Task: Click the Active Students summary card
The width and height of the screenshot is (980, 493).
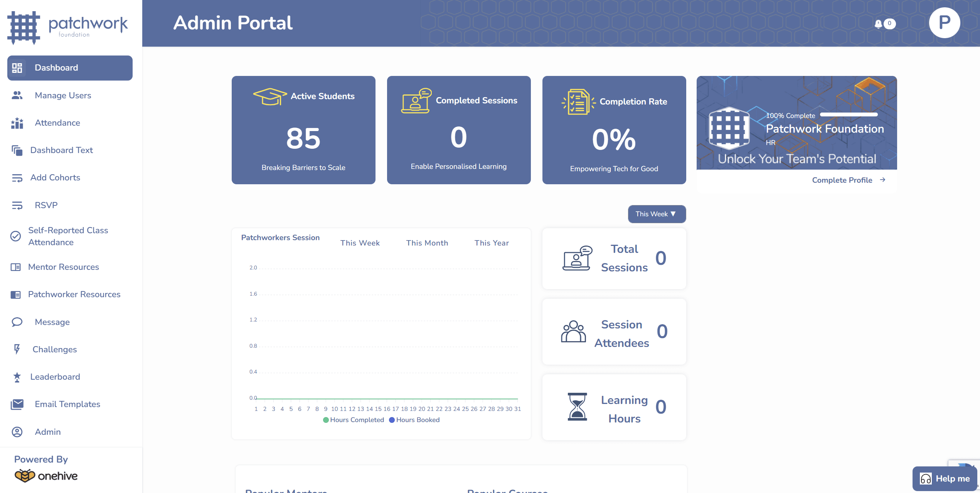Action: coord(303,130)
